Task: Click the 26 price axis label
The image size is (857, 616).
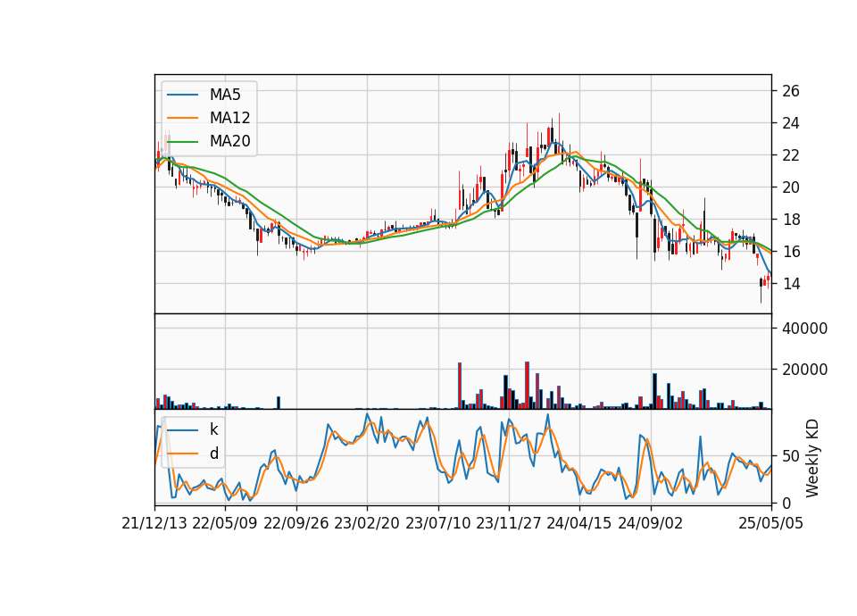Action: pyautogui.click(x=791, y=91)
